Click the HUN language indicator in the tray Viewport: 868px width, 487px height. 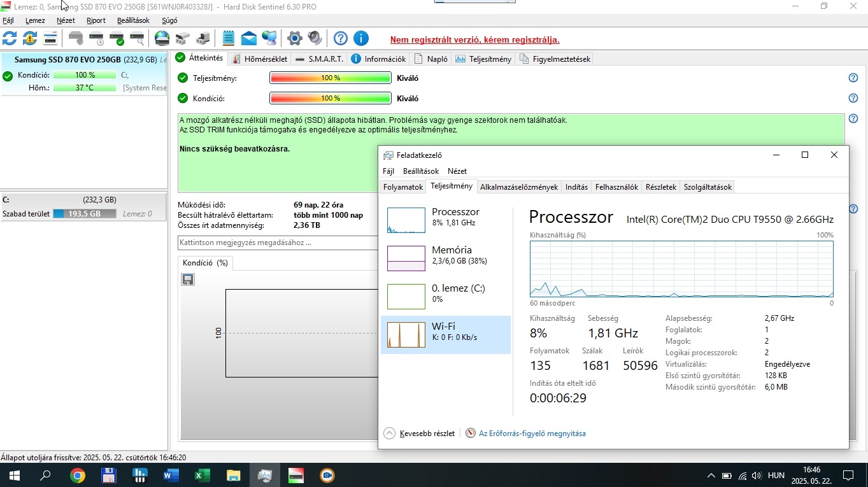click(776, 476)
